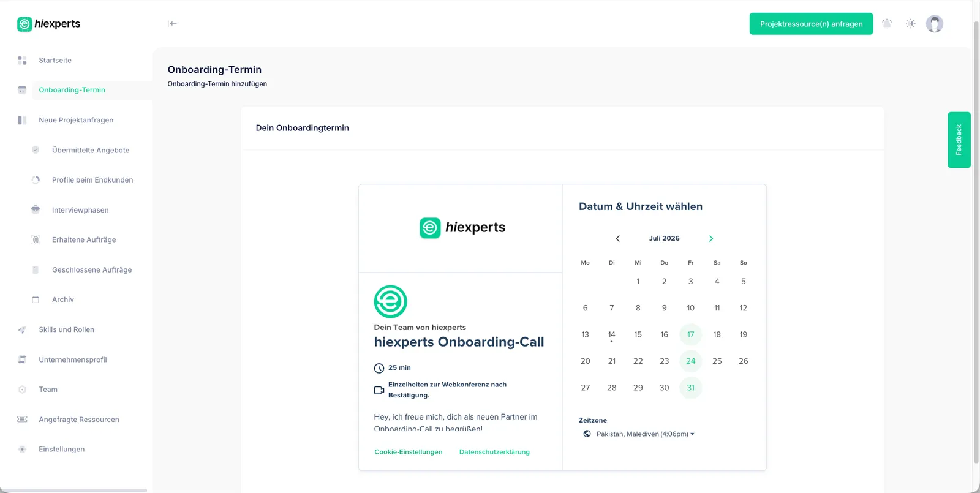Click the Erhaltene Aufträge fingerprint icon
This screenshot has height=493, width=980.
(x=36, y=239)
